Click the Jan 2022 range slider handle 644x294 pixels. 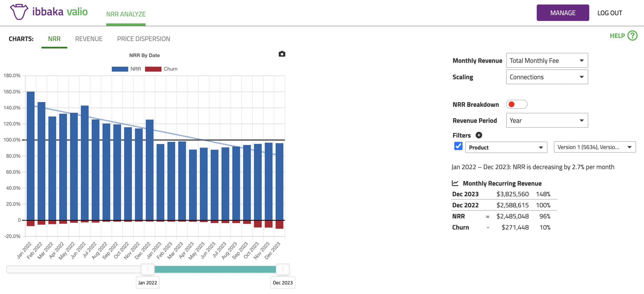148,269
